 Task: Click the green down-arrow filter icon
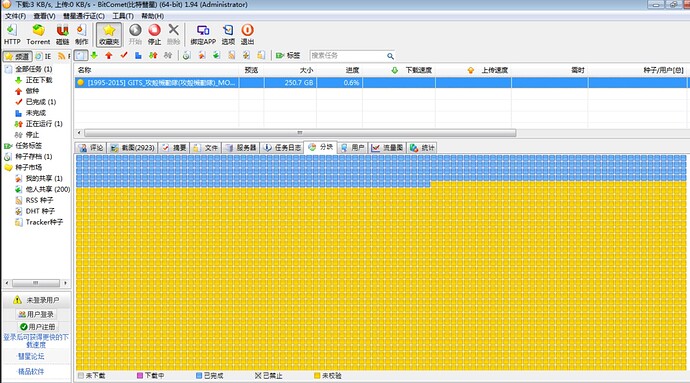(94, 55)
